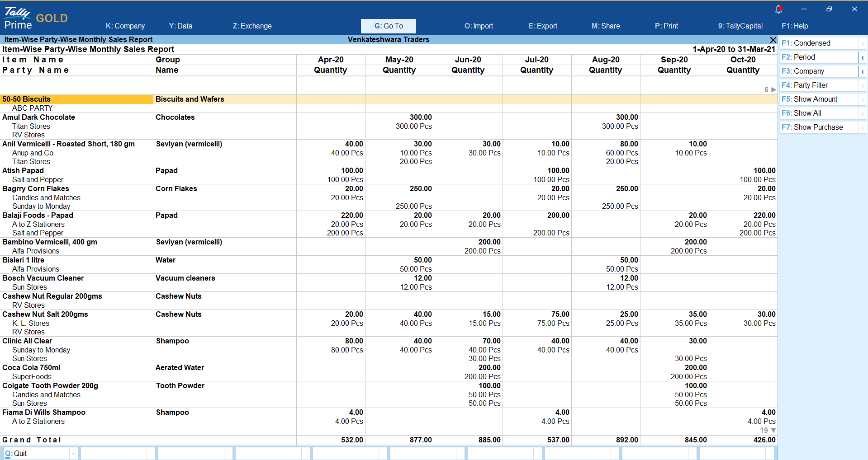This screenshot has height=460, width=868.
Task: Open the P: Print menu
Action: point(666,26)
